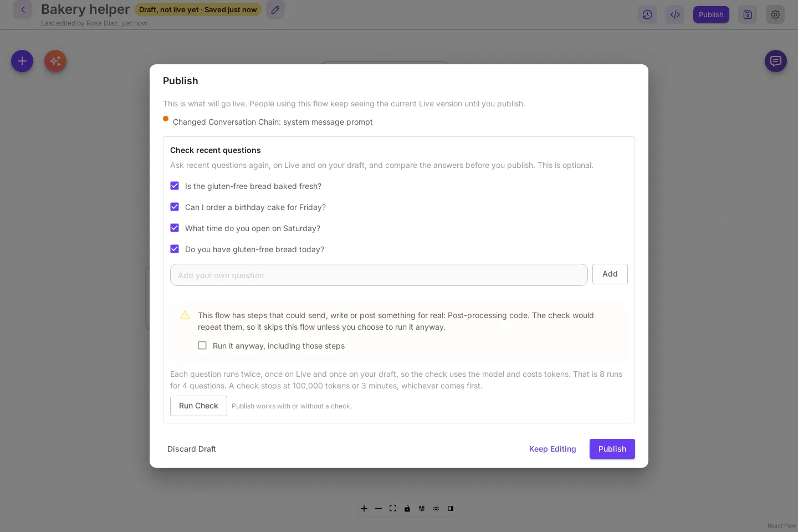Focus the "Add your own question" field
This screenshot has width=798, height=532.
pos(379,275)
